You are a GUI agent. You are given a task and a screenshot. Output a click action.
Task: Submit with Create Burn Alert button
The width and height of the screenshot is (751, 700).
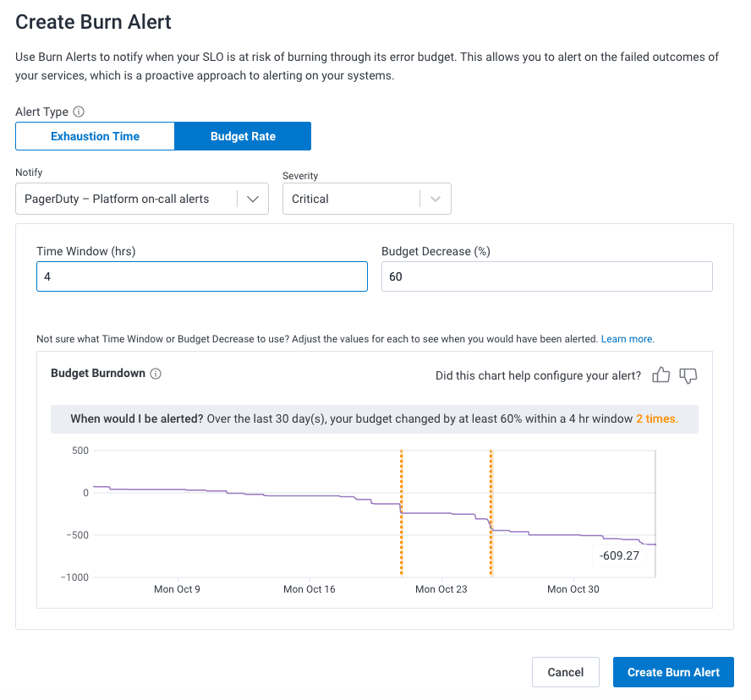pyautogui.click(x=673, y=672)
